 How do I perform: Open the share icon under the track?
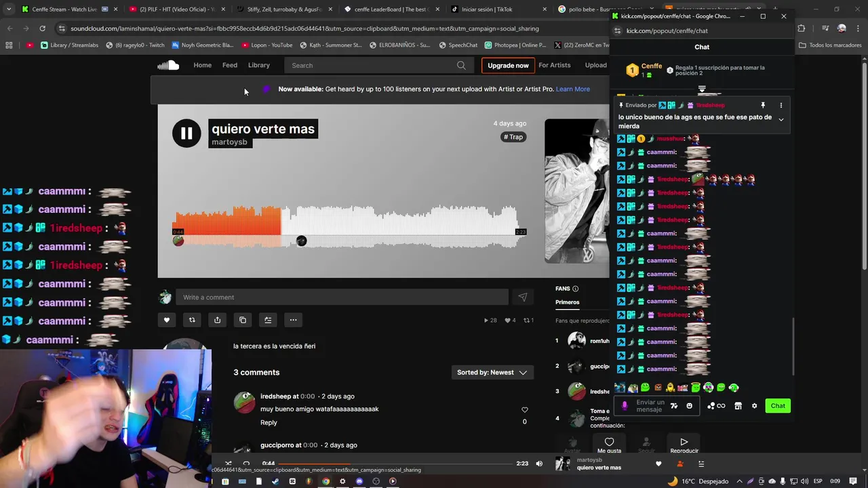[217, 320]
